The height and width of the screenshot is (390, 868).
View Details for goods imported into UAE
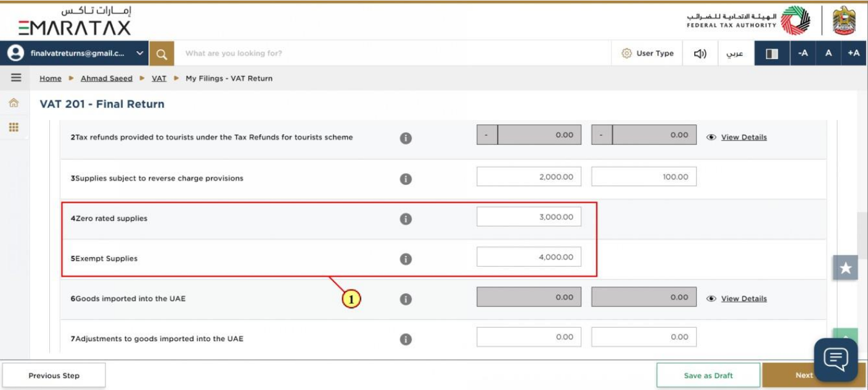point(744,299)
